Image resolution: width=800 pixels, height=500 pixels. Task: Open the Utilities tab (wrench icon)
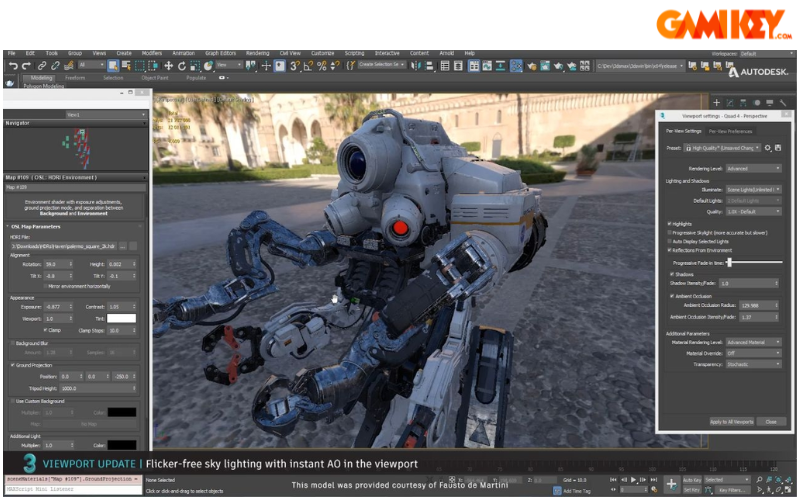pyautogui.click(x=783, y=103)
